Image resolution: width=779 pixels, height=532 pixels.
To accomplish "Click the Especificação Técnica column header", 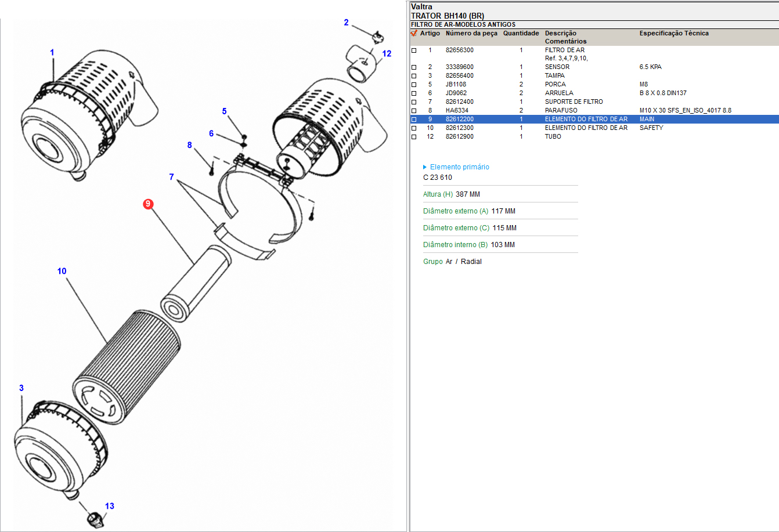I will (674, 34).
